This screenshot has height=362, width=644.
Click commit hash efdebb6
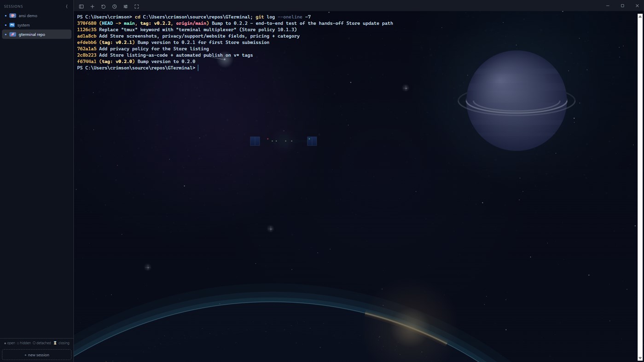click(x=87, y=42)
